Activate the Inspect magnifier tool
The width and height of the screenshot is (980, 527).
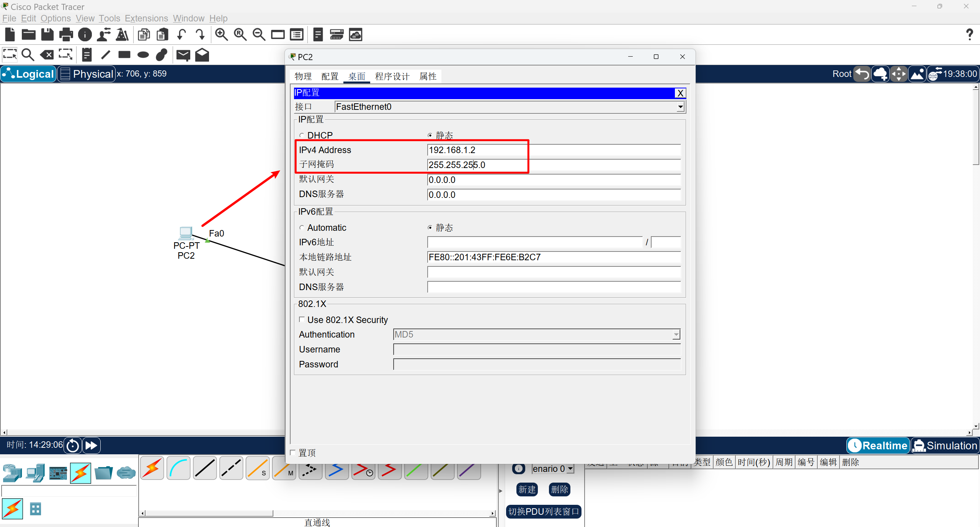point(28,55)
